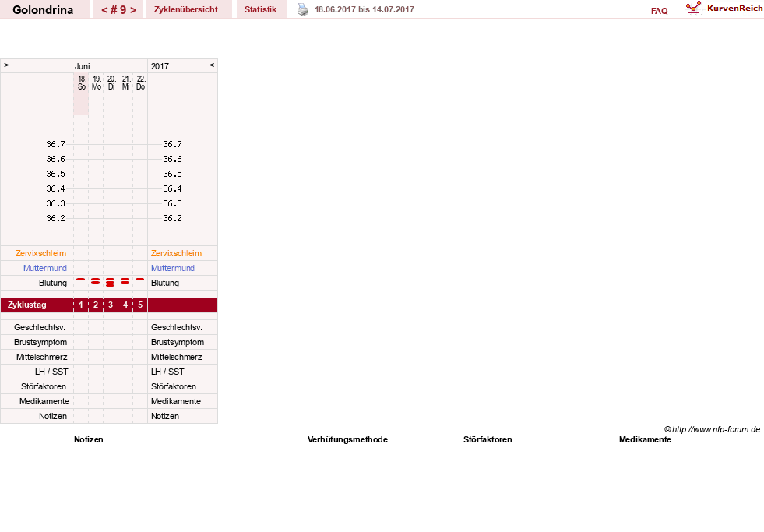
Task: Click the bleeding marker on cycle day 2
Action: tap(96, 281)
